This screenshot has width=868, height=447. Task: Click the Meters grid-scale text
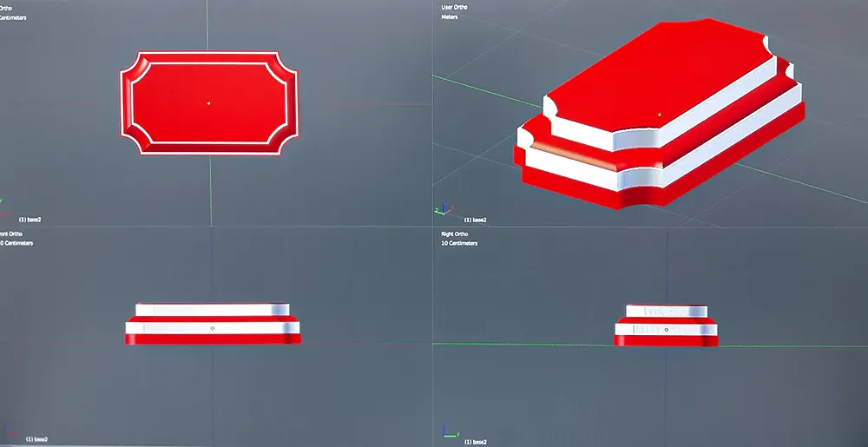(449, 17)
